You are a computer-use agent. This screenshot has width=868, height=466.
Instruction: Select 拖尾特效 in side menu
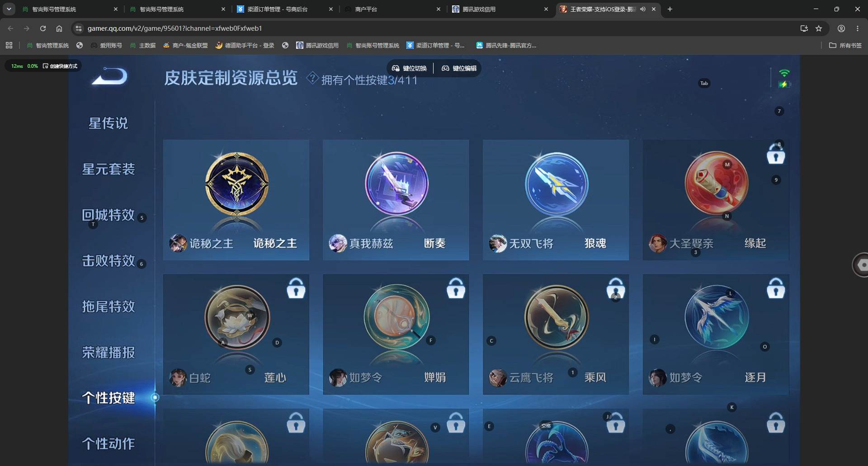pos(108,306)
